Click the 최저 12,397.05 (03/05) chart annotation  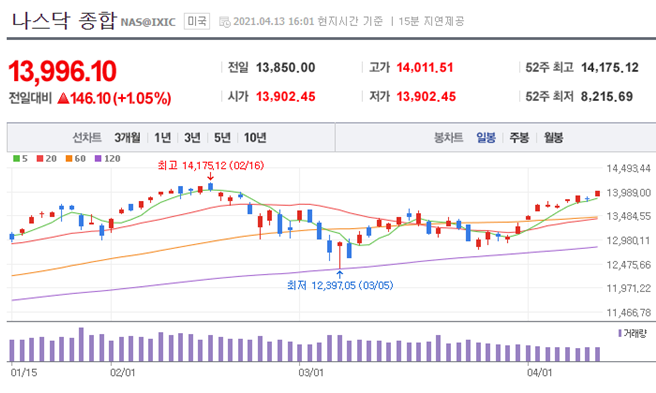(340, 285)
